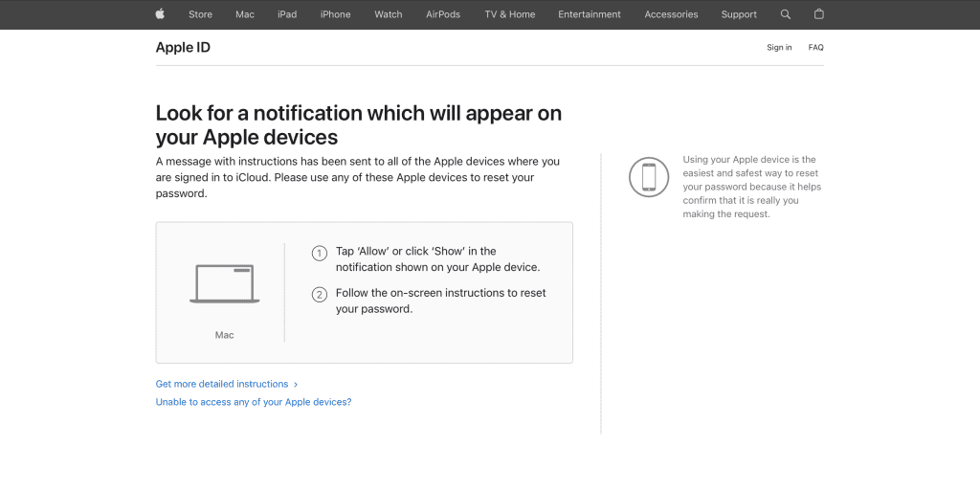
Task: Open the search magnifier icon
Action: tap(786, 14)
